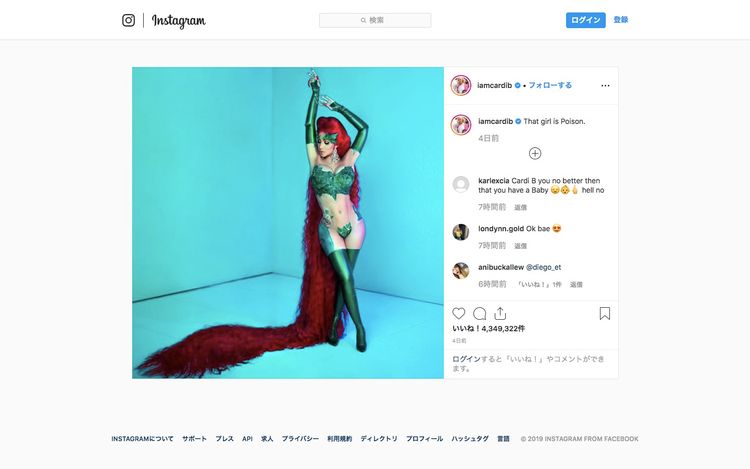Click the blue ログイン button
The height and width of the screenshot is (469, 750).
pos(585,20)
